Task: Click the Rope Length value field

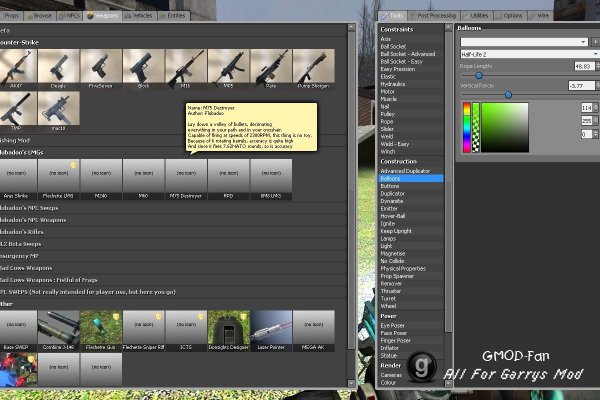Action: click(x=584, y=66)
